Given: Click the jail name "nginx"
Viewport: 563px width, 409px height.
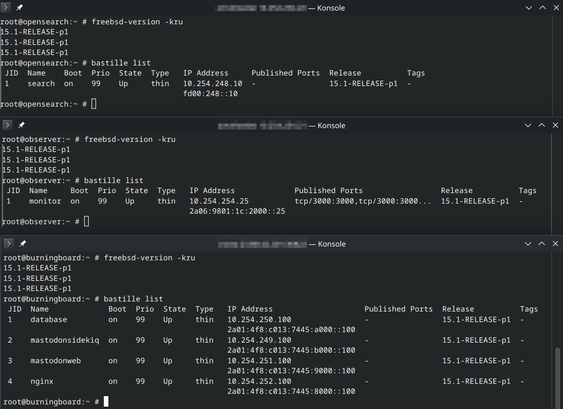Looking at the screenshot, I should pyautogui.click(x=42, y=381).
